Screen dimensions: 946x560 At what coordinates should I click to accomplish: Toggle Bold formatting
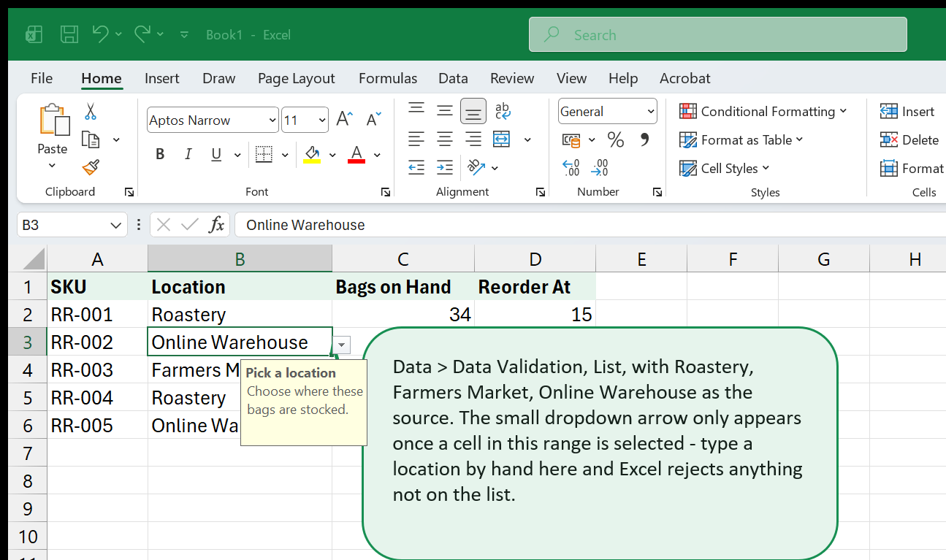(x=160, y=154)
